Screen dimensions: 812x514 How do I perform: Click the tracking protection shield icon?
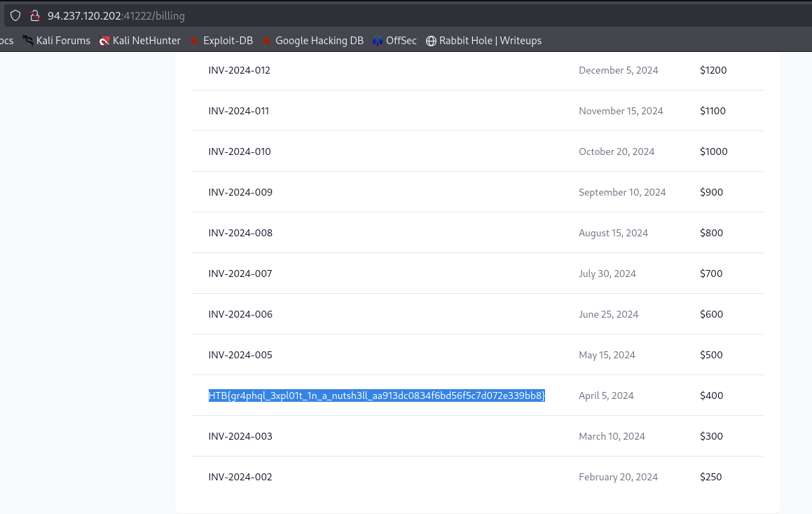(x=15, y=15)
